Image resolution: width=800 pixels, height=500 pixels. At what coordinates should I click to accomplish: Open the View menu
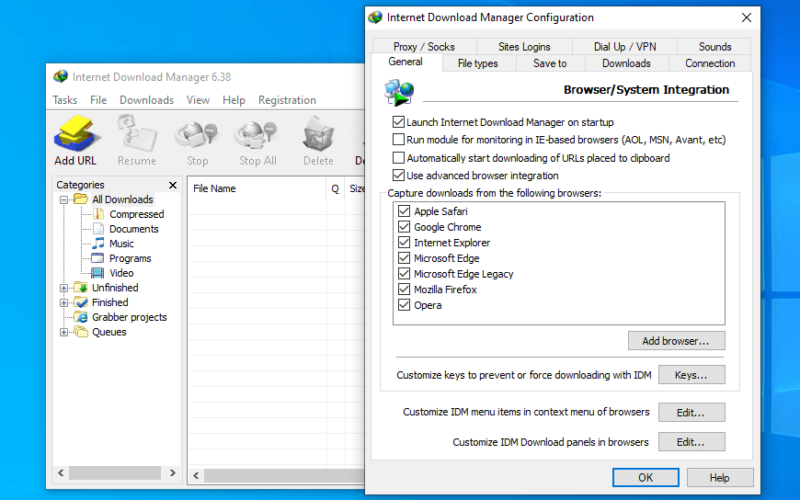coord(198,100)
